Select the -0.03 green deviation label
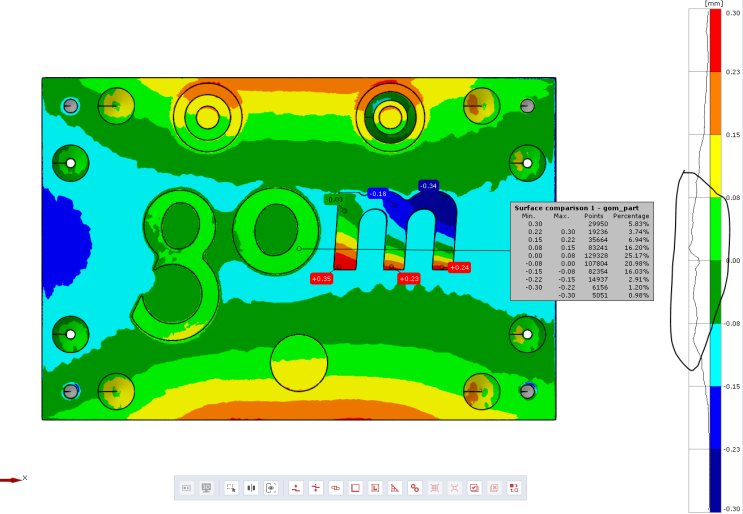The image size is (743, 514). tap(335, 199)
